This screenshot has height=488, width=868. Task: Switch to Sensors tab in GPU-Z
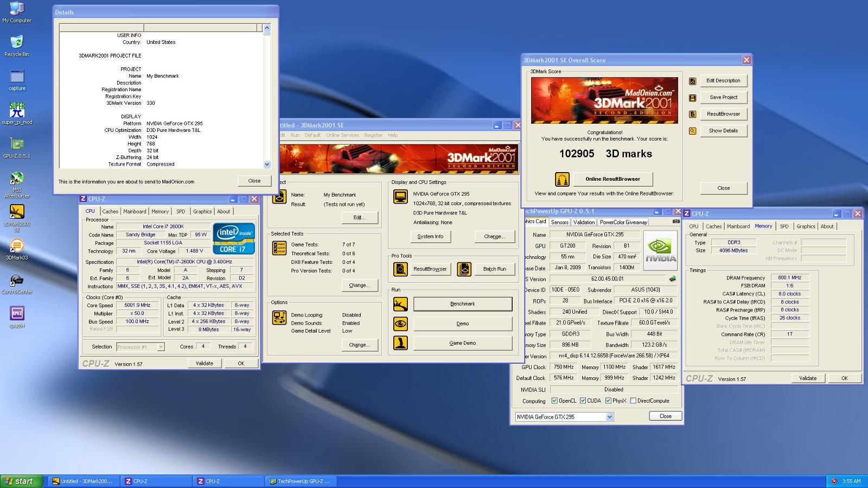coord(560,222)
